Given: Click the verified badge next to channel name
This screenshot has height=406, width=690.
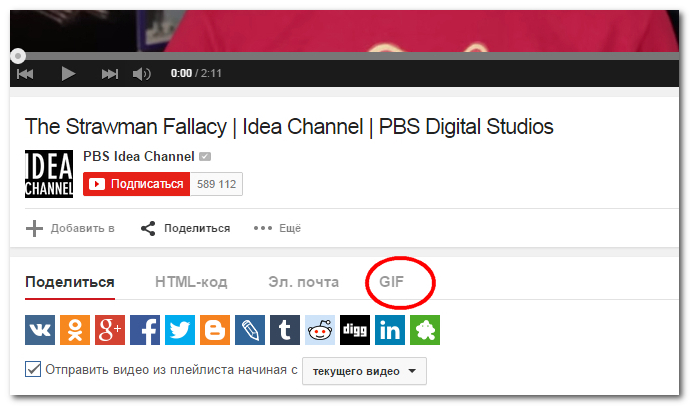Looking at the screenshot, I should 205,157.
